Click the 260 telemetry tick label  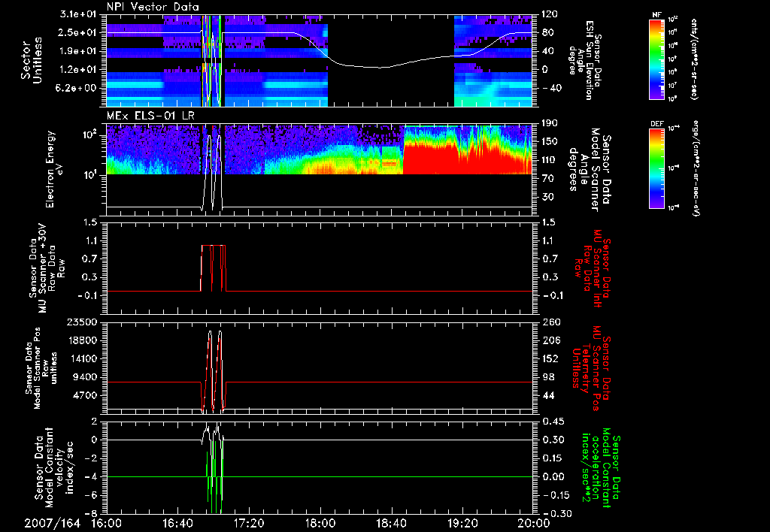point(550,322)
